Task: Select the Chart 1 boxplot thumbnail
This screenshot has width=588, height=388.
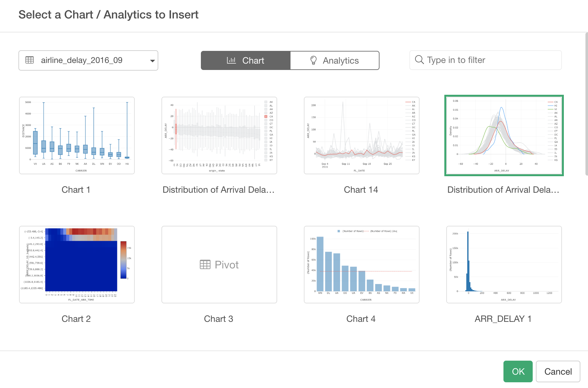Action: tap(77, 135)
